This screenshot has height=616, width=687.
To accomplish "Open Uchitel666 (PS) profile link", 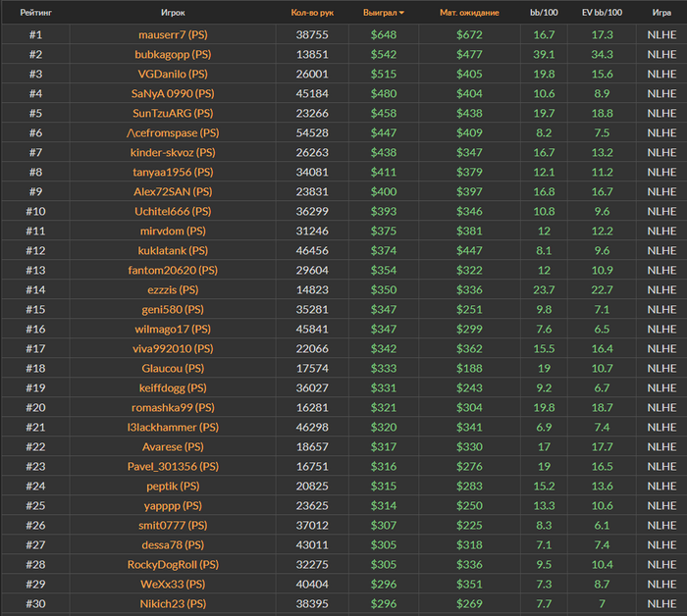I will (x=173, y=211).
